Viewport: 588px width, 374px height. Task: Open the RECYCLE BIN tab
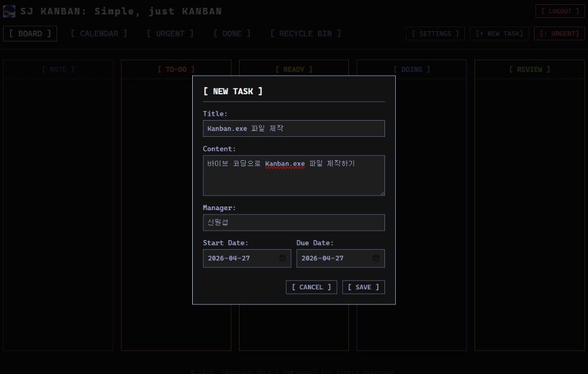pos(305,34)
